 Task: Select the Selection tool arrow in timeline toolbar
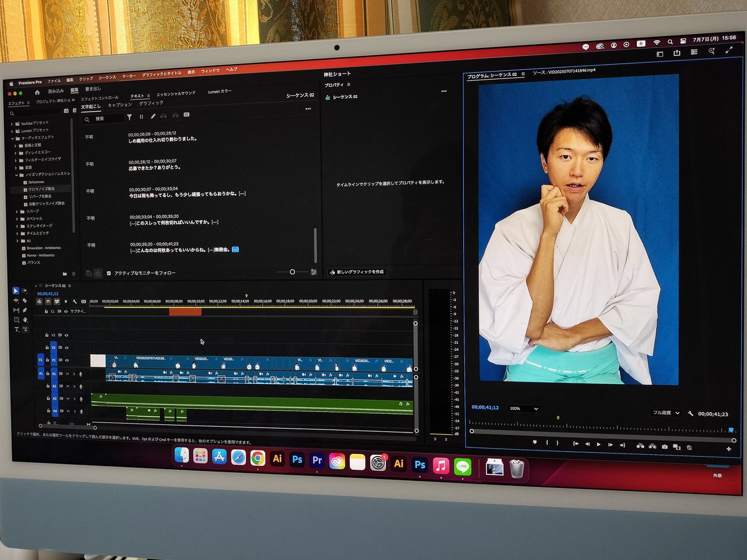pyautogui.click(x=16, y=291)
